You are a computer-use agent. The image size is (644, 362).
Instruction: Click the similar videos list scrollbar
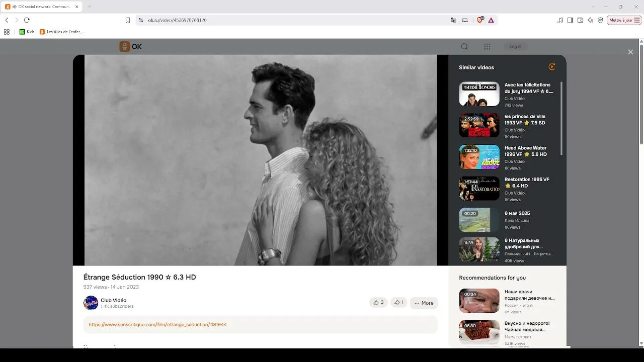561,118
